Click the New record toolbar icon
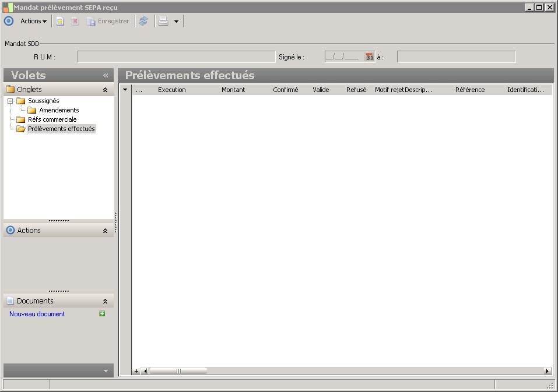 60,21
